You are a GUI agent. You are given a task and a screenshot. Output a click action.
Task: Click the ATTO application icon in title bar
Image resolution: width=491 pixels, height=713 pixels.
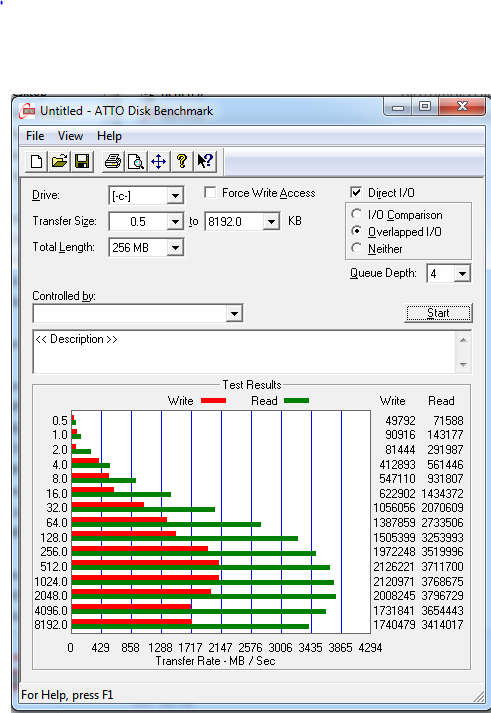(27, 111)
